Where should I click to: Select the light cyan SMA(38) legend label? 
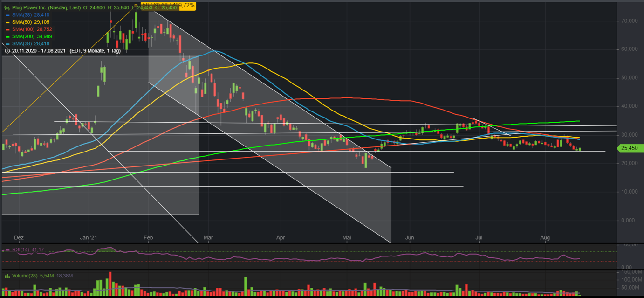click(x=22, y=43)
